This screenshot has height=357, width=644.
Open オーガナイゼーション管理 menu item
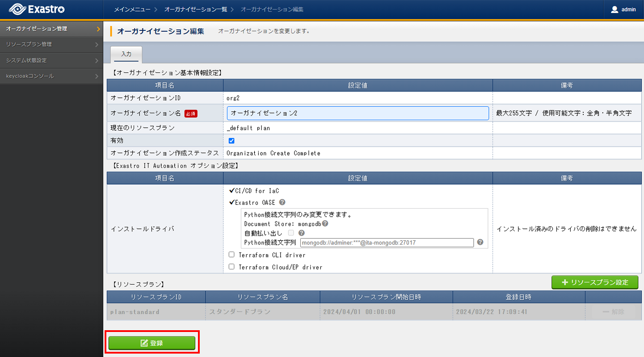51,29
